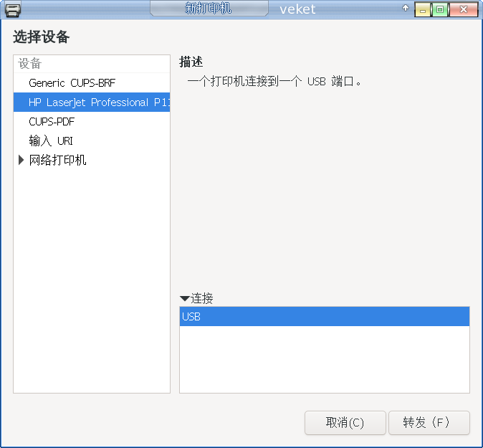Click USB port description text

coord(274,82)
